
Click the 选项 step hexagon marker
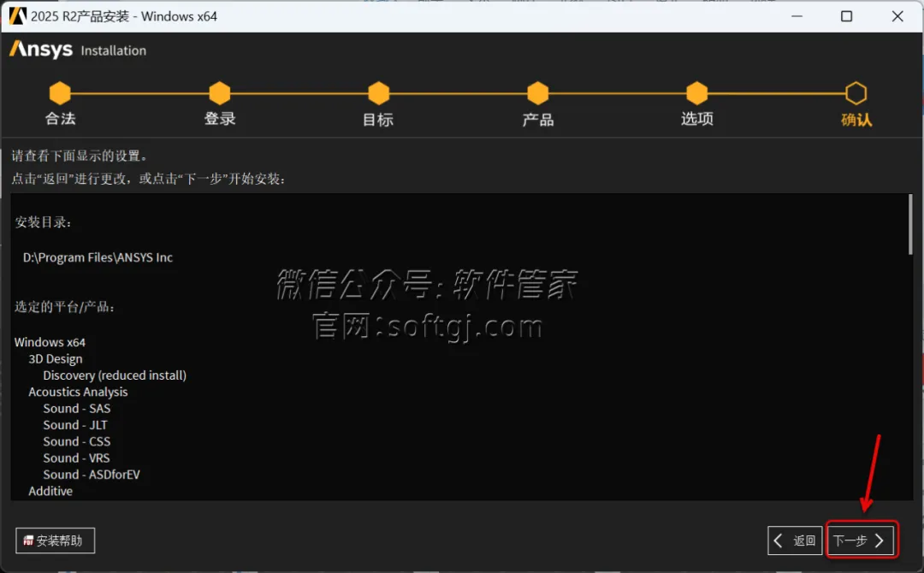[x=696, y=93]
